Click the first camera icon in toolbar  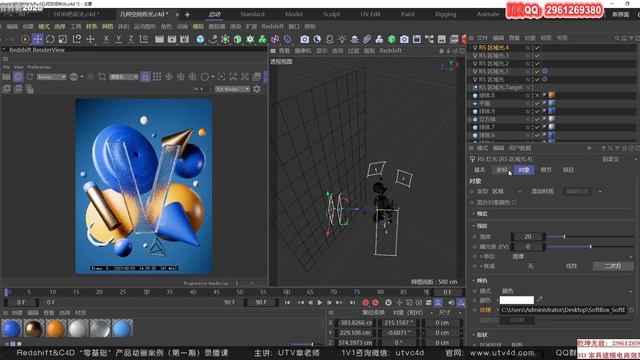click(304, 39)
